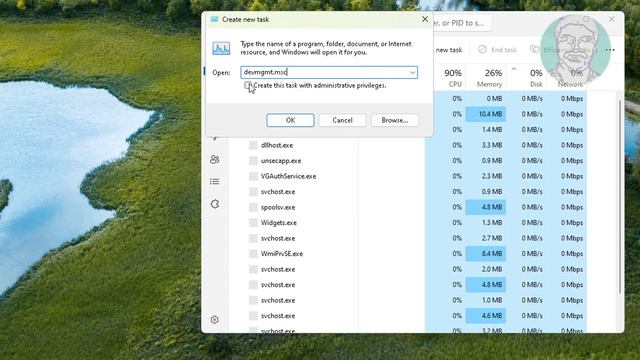Click the spoolsv.exe process icon
Image resolution: width=640 pixels, height=360 pixels.
tap(253, 207)
